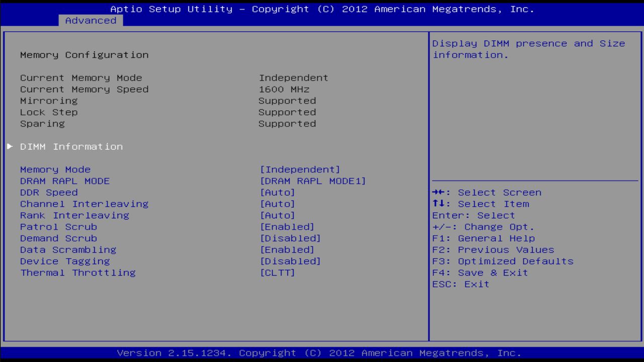
Task: Toggle Demand Scrub [Disabled] value
Action: click(x=290, y=238)
